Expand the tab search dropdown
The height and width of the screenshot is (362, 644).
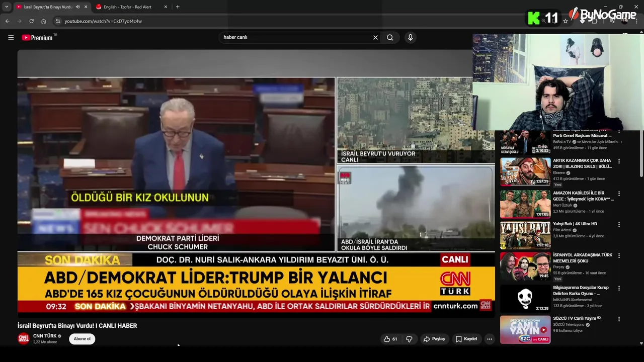pos(6,7)
